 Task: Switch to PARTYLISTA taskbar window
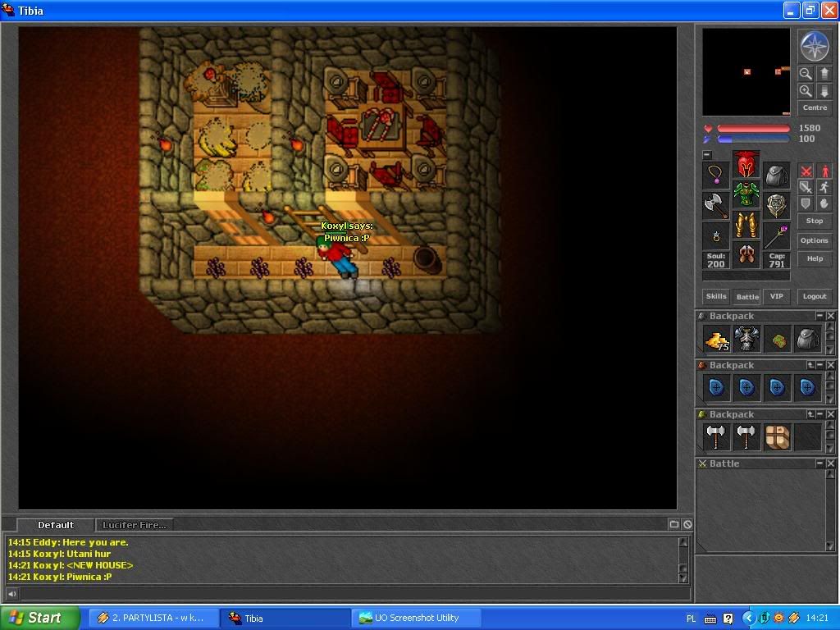tap(153, 619)
